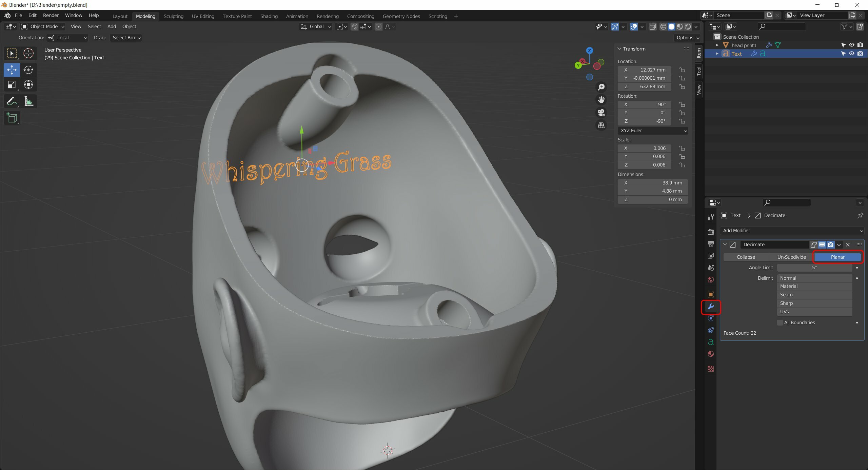Select the Collapse decimate mode
Screen dimensions: 868x470
[746, 257]
